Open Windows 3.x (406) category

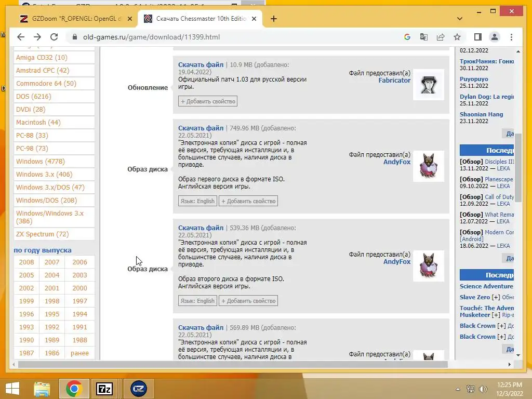44,174
